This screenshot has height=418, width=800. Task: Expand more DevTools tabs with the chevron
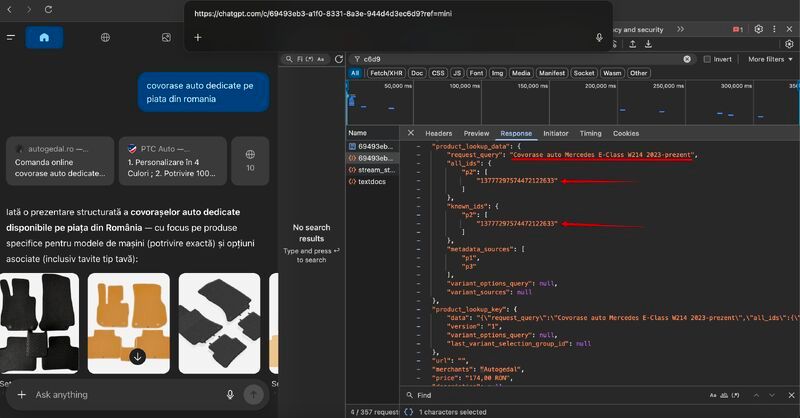681,30
